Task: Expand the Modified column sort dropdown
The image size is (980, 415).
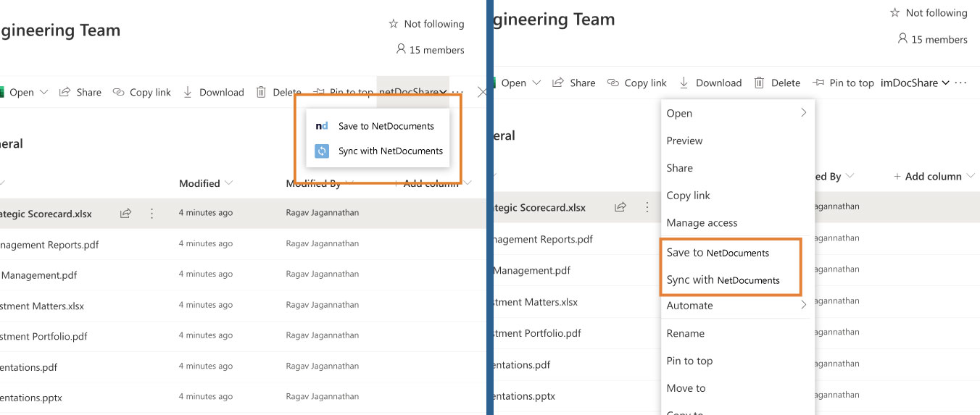Action: (x=229, y=183)
